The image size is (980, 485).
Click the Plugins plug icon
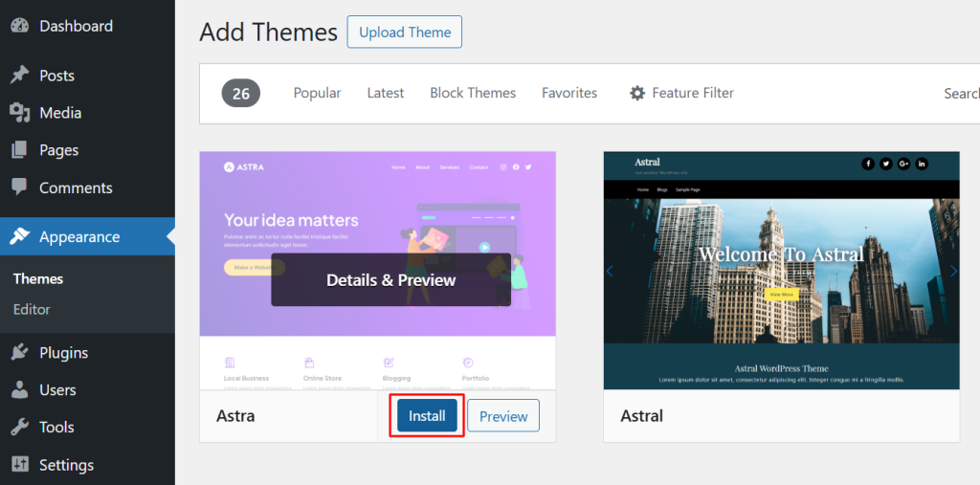(x=19, y=353)
